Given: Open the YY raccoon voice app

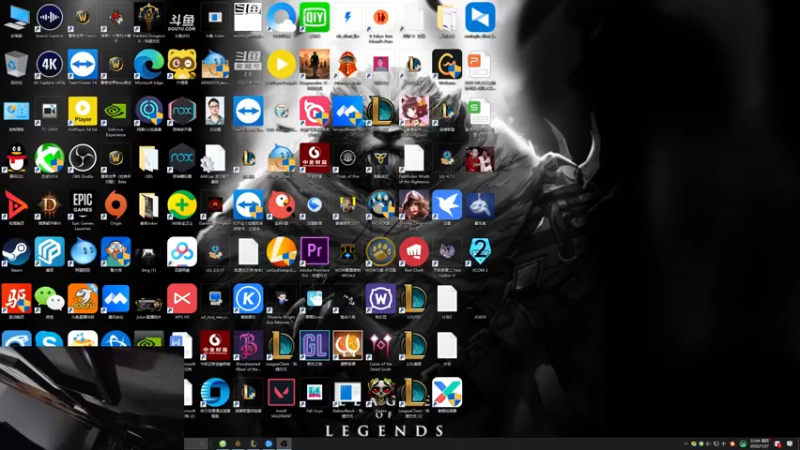Looking at the screenshot, I should click(182, 64).
